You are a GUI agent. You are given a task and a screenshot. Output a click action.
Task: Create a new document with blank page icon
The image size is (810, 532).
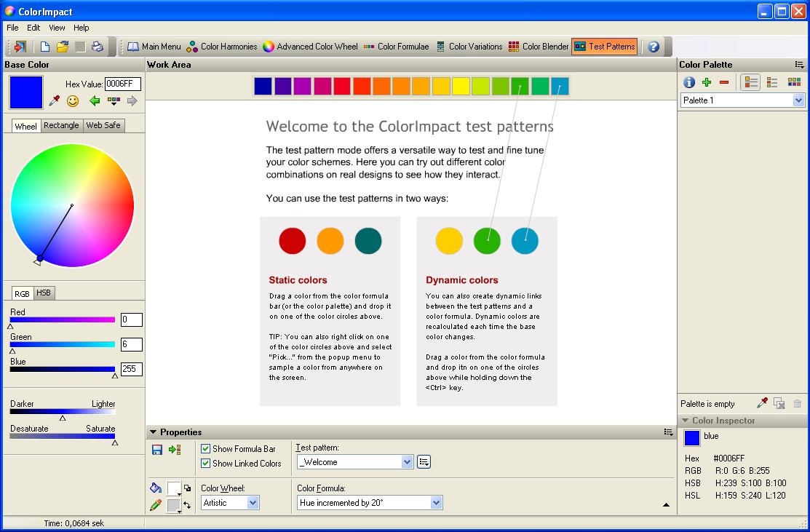[x=45, y=47]
